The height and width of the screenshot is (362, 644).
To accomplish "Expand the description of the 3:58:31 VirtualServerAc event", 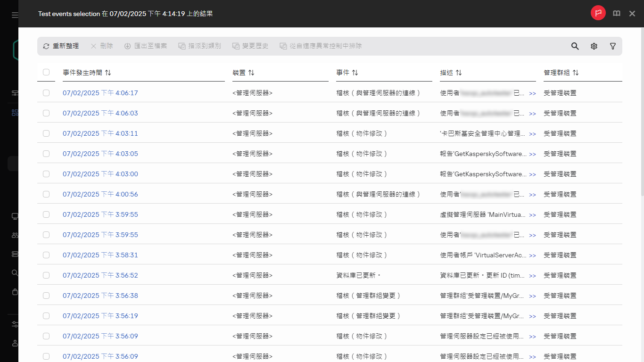I will tap(533, 255).
